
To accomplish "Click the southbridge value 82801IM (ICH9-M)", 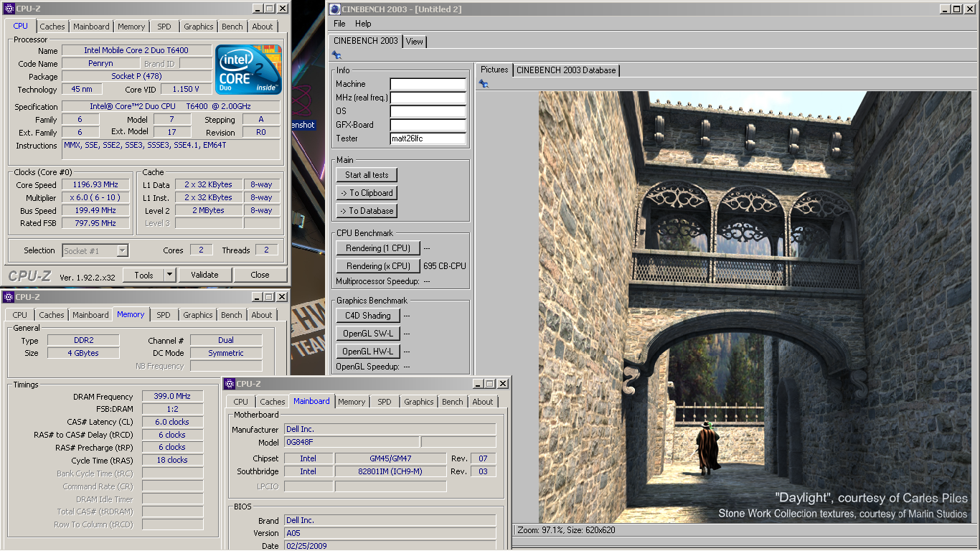I will click(390, 471).
